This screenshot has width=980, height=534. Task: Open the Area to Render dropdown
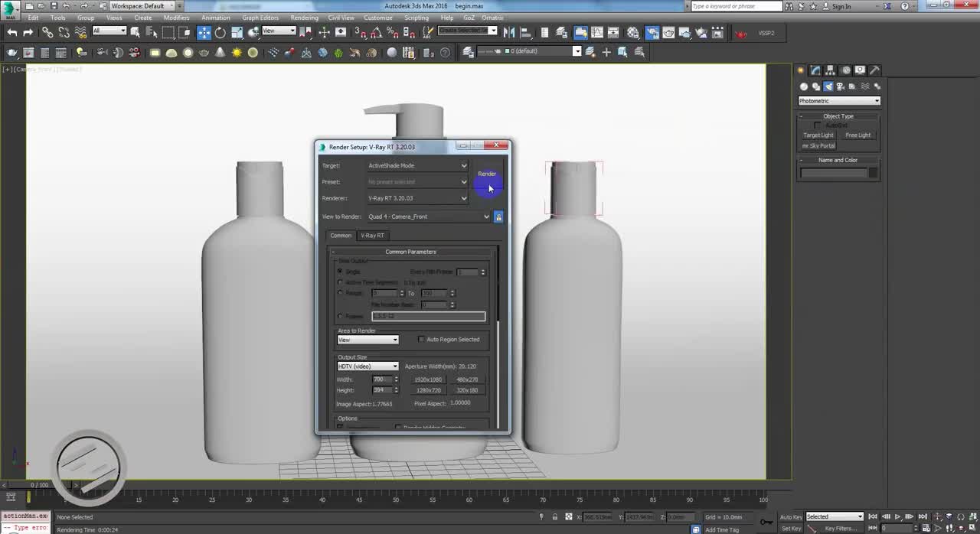[367, 340]
